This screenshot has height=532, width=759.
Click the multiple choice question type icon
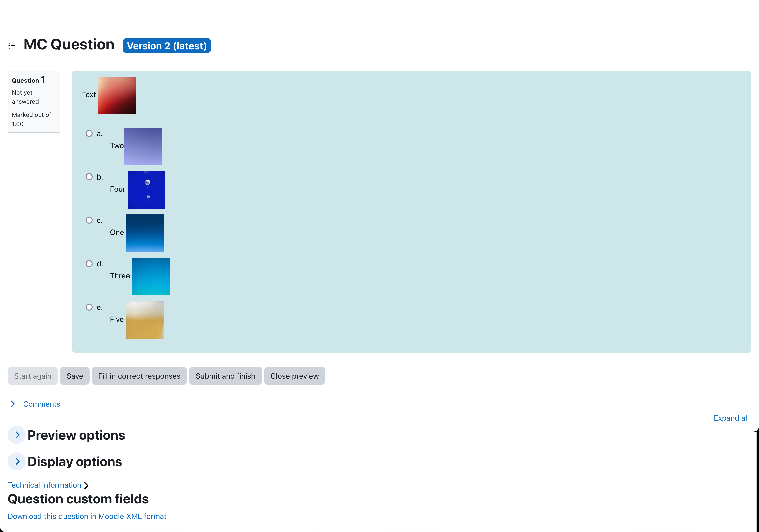[x=12, y=46]
